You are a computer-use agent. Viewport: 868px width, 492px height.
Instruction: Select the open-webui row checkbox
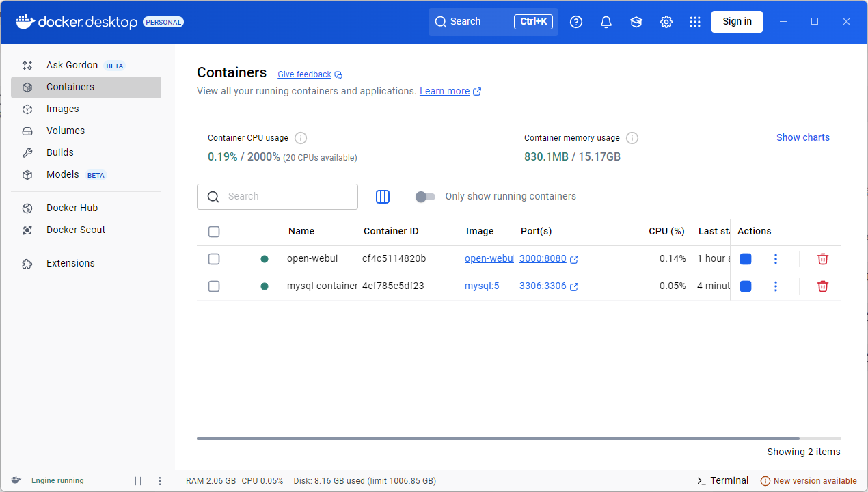coord(214,259)
